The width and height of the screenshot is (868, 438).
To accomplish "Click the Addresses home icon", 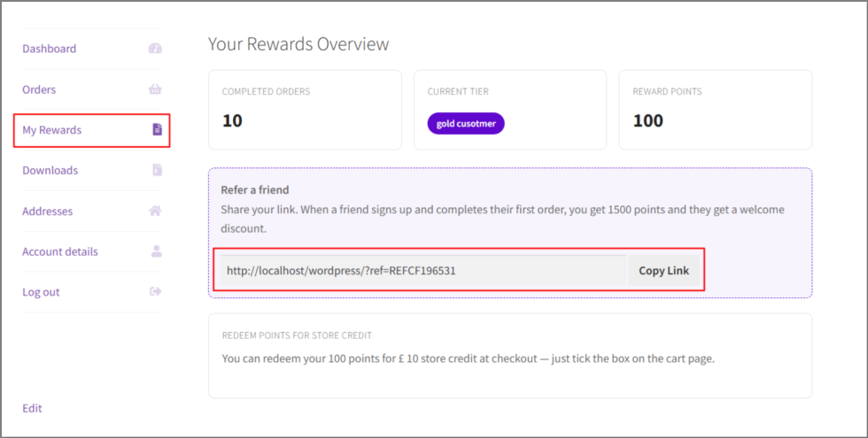I will click(155, 211).
